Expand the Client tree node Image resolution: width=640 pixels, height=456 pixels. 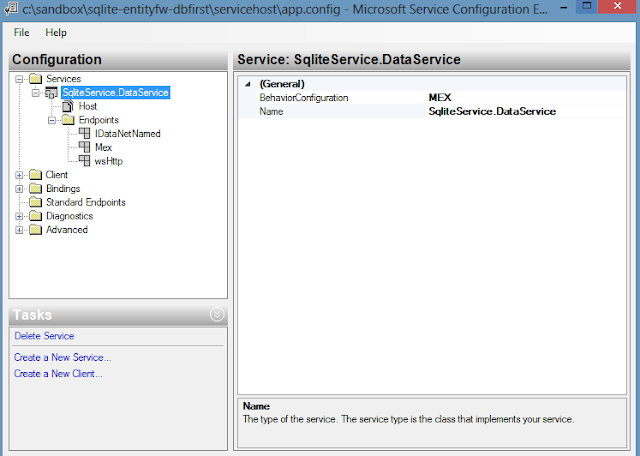tap(19, 175)
